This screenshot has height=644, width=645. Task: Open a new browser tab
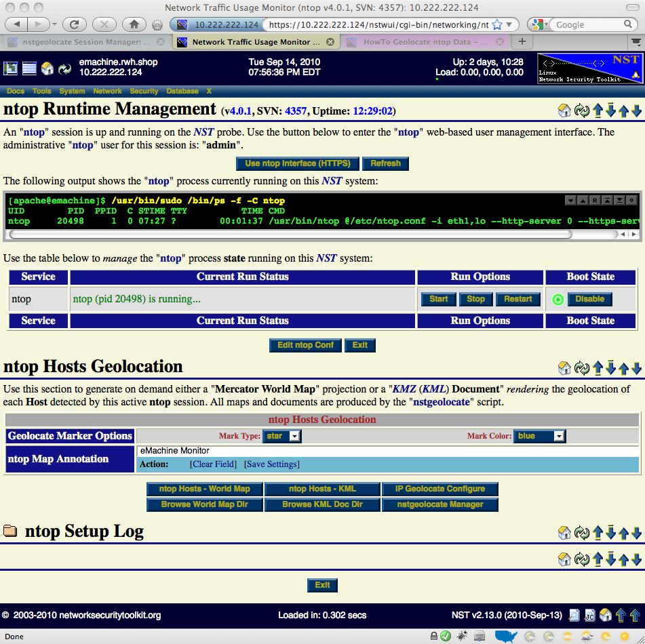click(522, 41)
